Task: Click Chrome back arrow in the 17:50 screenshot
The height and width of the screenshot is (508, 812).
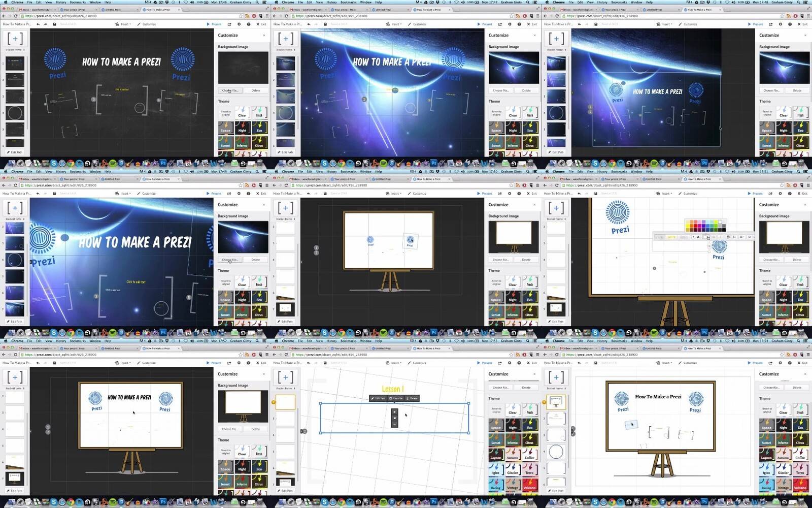Action: (x=274, y=185)
